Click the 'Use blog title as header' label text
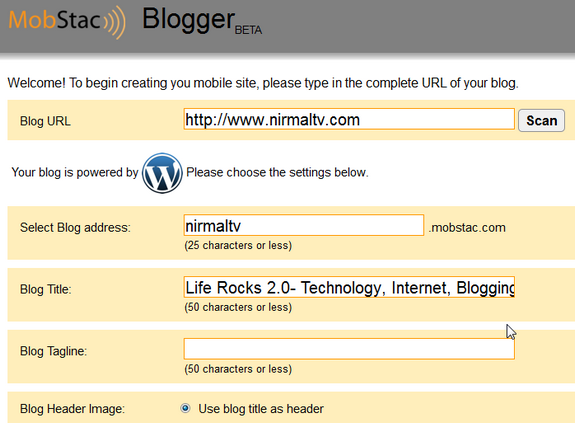The height and width of the screenshot is (423, 575). point(261,409)
